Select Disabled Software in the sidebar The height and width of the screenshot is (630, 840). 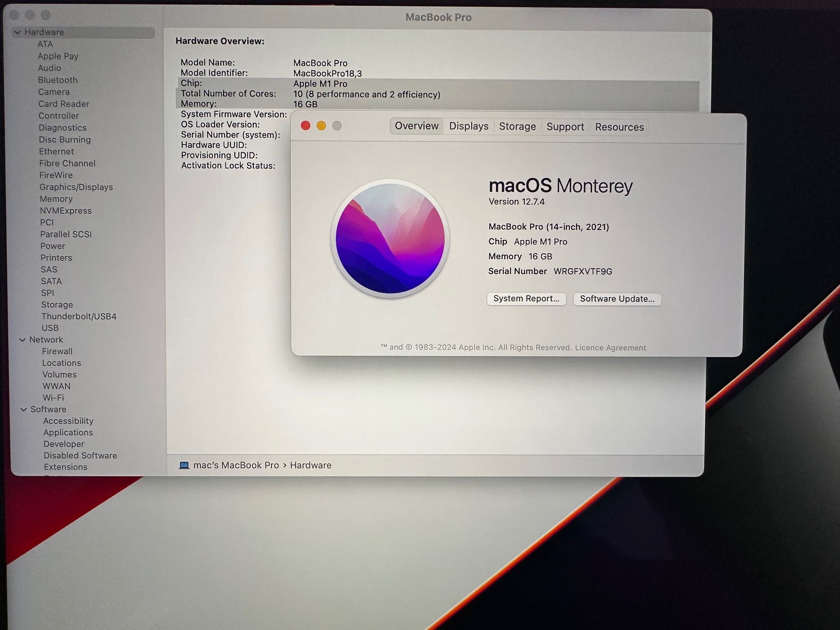click(80, 455)
